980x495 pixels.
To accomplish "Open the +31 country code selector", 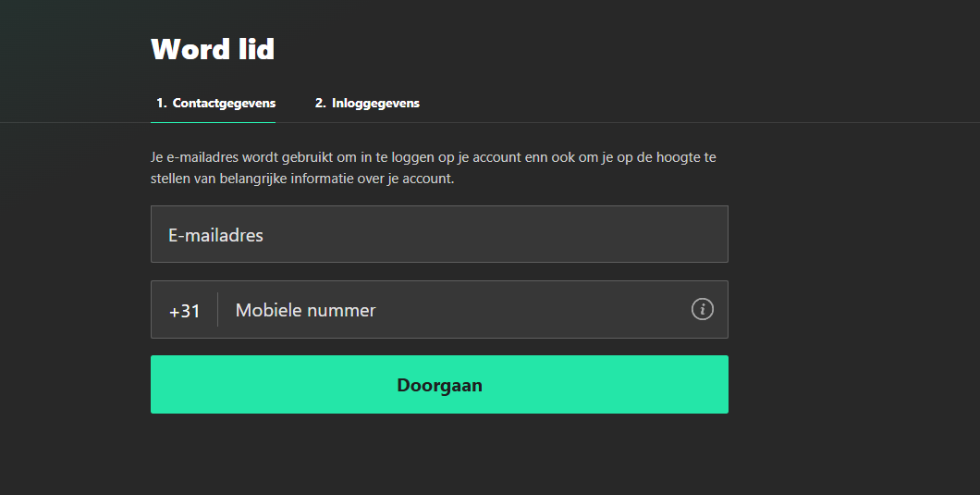I will [x=185, y=311].
